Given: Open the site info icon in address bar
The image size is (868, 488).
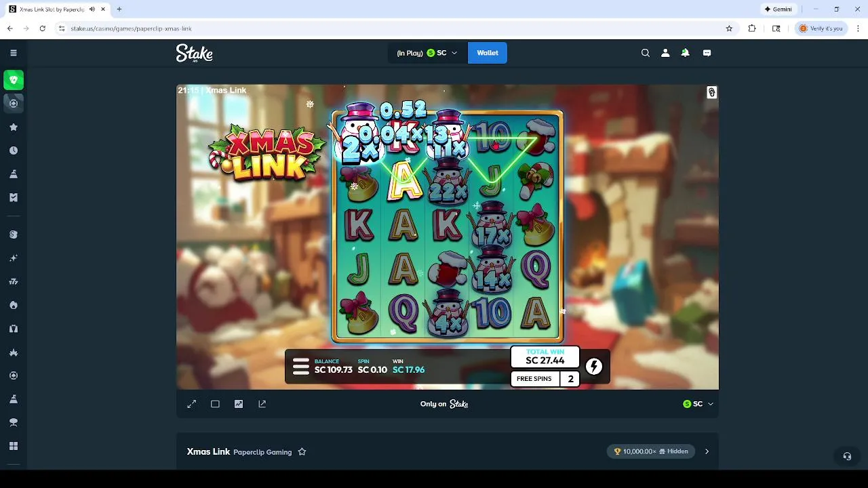Looking at the screenshot, I should pyautogui.click(x=62, y=28).
